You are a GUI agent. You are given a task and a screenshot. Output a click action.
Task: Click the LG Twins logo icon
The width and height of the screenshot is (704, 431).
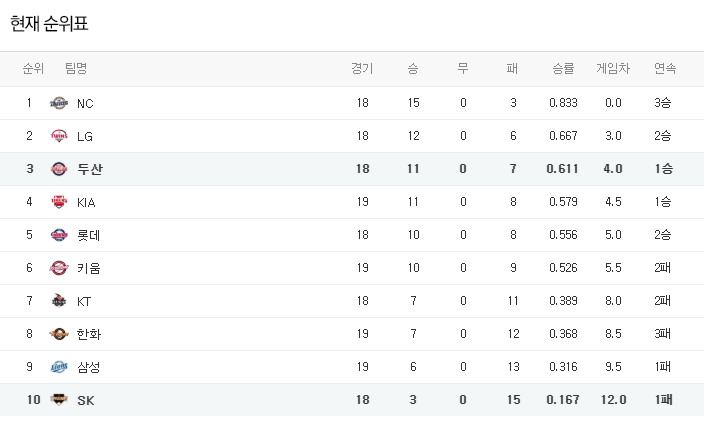(59, 136)
